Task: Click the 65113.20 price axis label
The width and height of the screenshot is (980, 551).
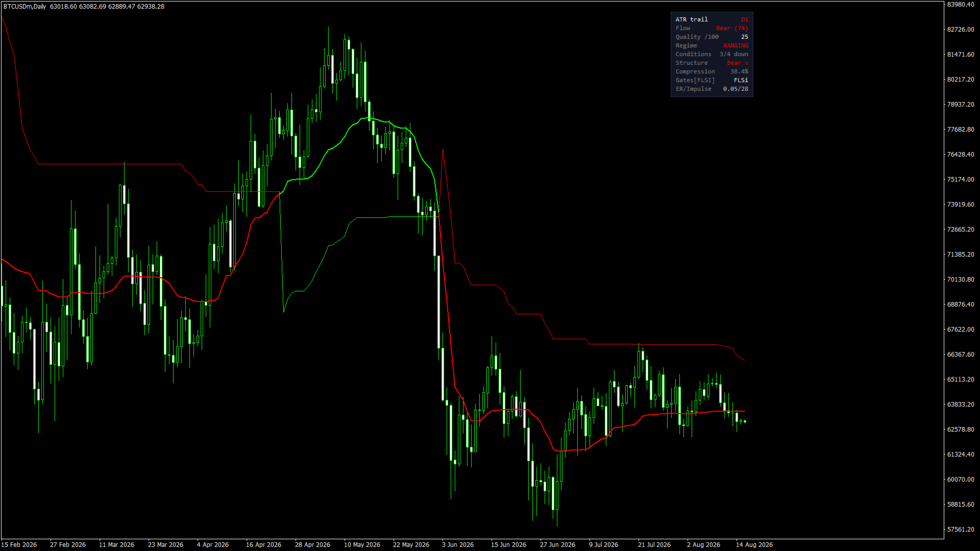Action: 961,380
